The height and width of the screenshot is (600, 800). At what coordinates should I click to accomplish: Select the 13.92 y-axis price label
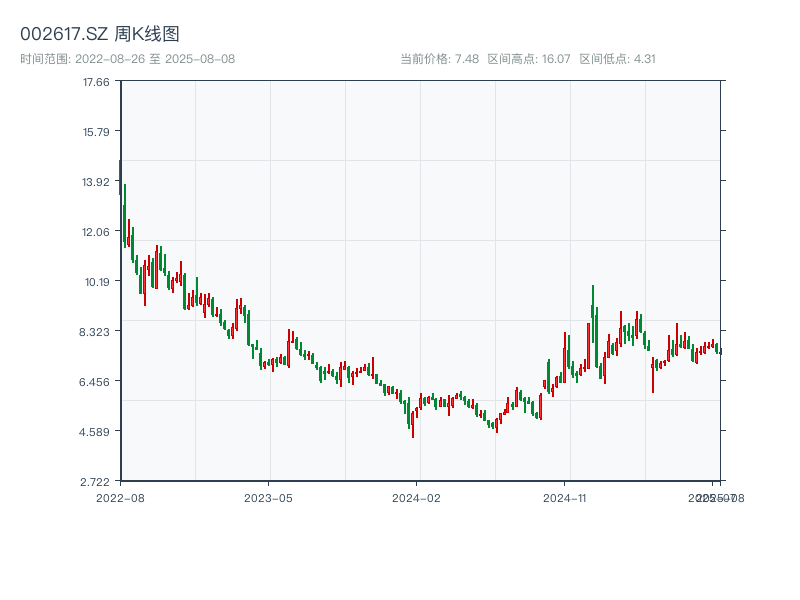point(96,182)
